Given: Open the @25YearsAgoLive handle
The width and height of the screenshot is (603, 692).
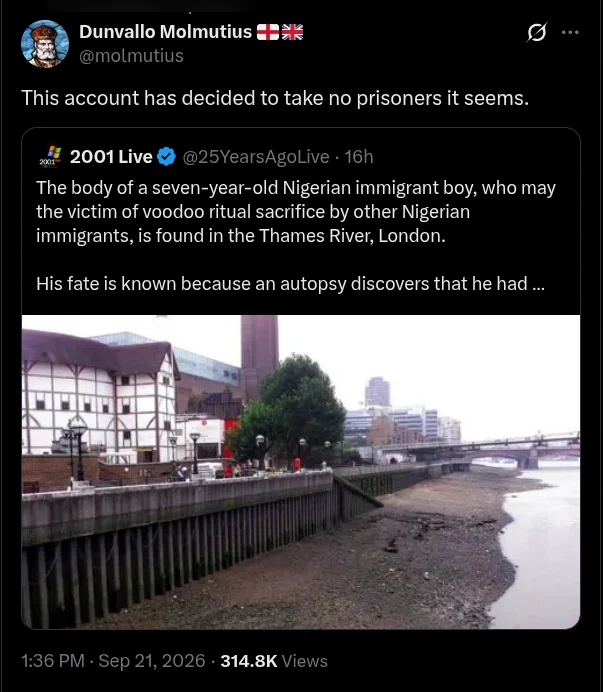Looking at the screenshot, I should pos(256,157).
